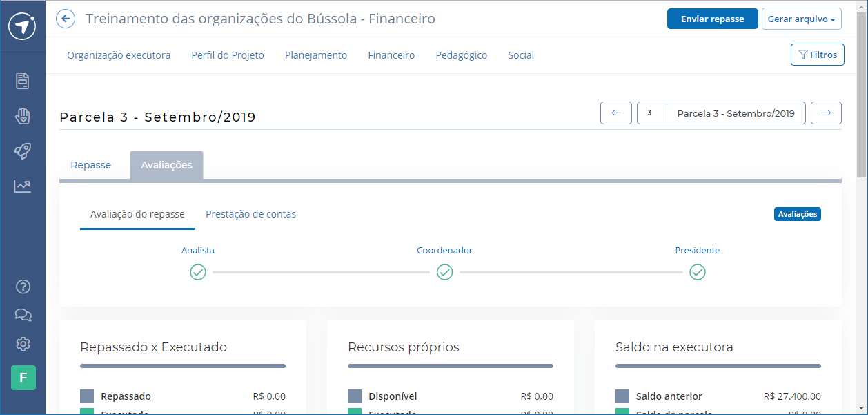Click the page title Treinamento das organizações
This screenshot has height=415, width=868.
(260, 19)
